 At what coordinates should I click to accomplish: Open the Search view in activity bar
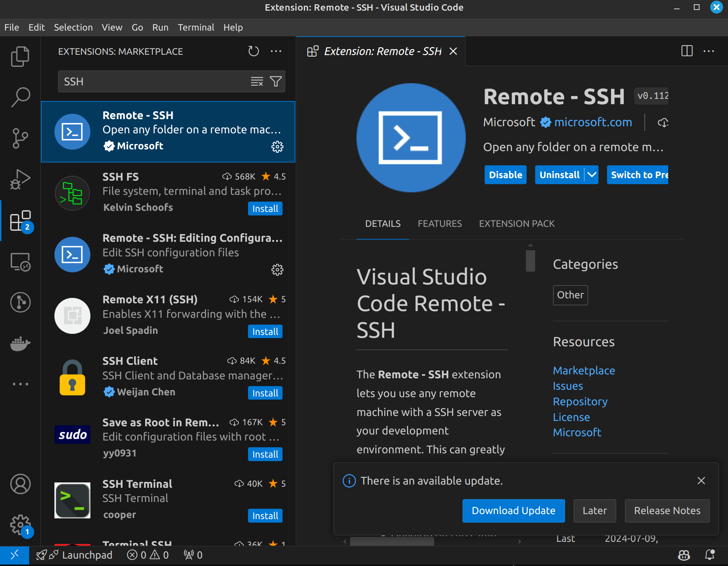20,97
